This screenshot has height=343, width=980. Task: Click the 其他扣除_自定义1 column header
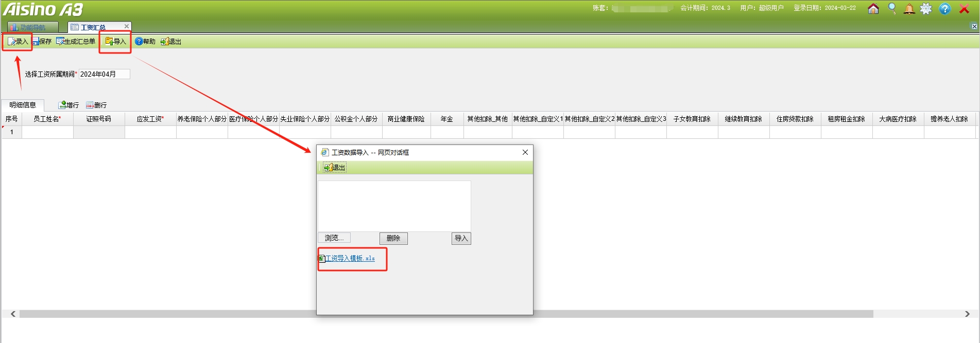coord(538,119)
